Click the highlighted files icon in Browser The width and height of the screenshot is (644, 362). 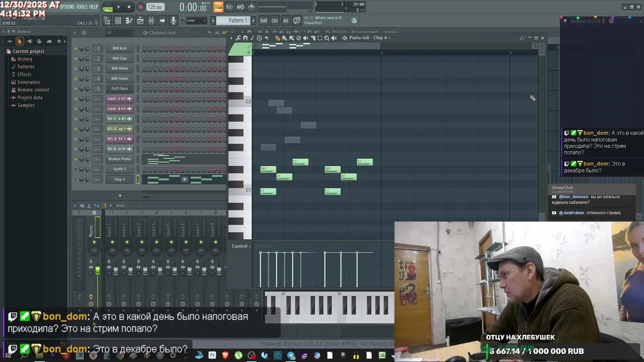[20, 41]
